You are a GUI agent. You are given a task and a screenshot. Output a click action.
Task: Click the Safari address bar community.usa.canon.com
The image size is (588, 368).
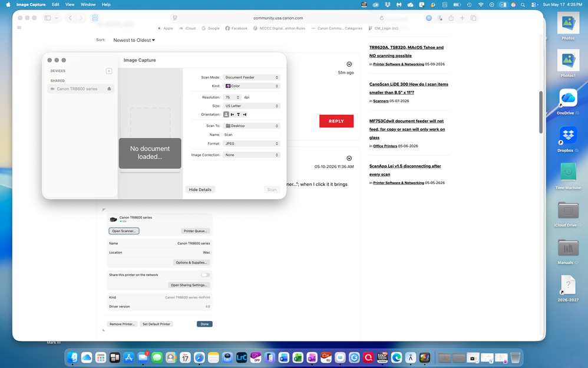(x=278, y=18)
